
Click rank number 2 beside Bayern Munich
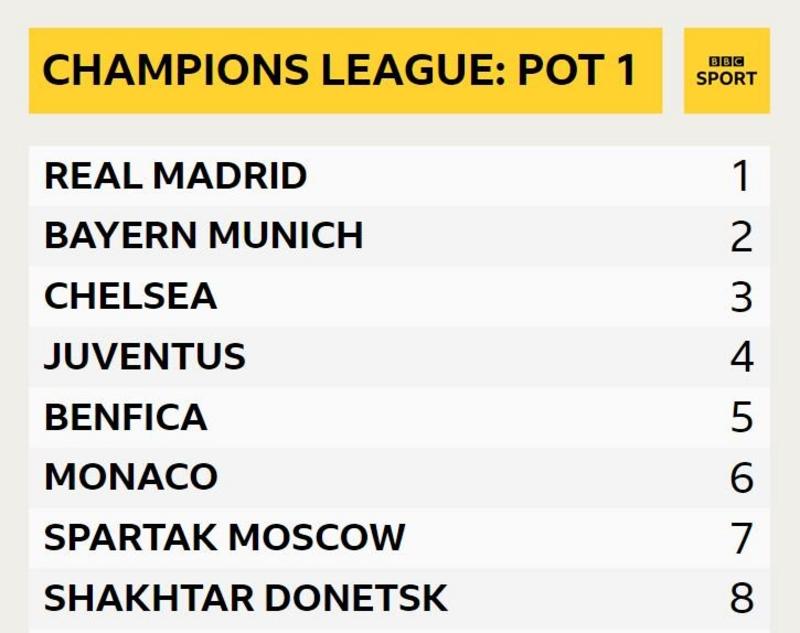tap(741, 237)
